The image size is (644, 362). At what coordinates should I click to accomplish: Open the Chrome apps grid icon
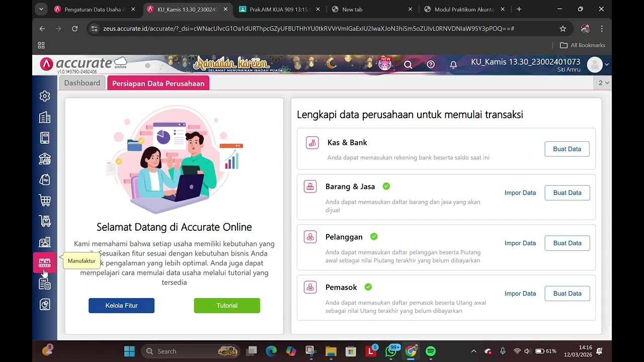(x=41, y=45)
